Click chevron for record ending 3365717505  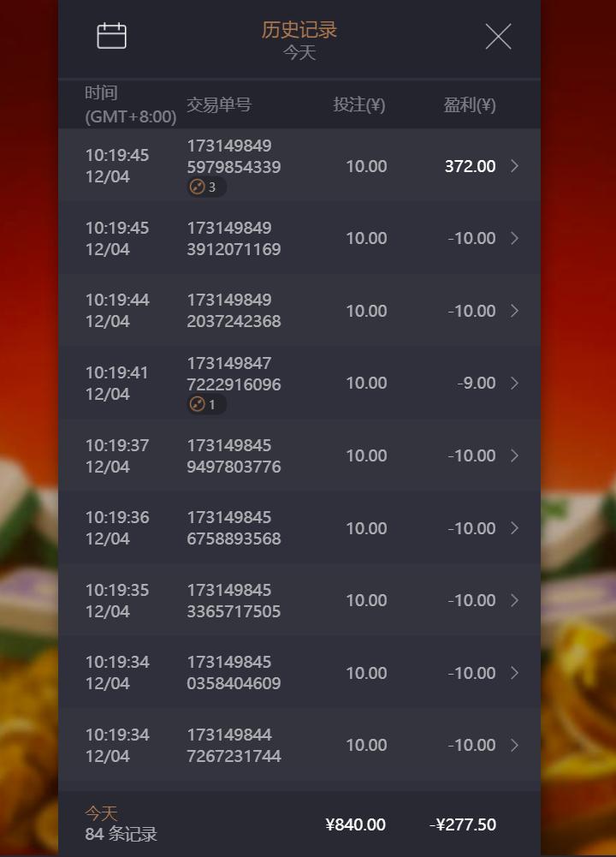pyautogui.click(x=514, y=600)
